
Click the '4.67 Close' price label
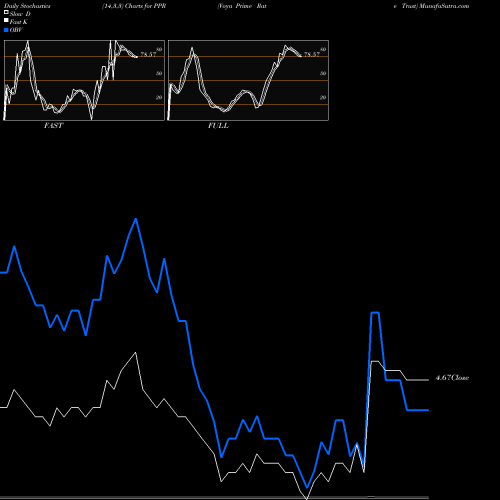point(452,378)
